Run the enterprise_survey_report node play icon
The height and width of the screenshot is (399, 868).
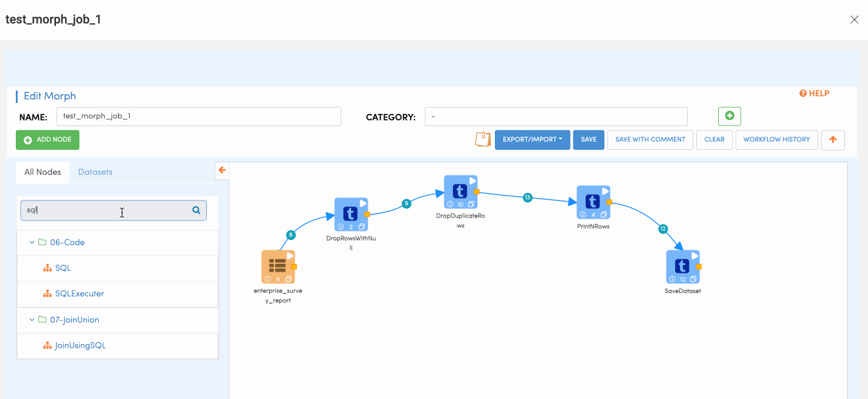click(x=290, y=256)
